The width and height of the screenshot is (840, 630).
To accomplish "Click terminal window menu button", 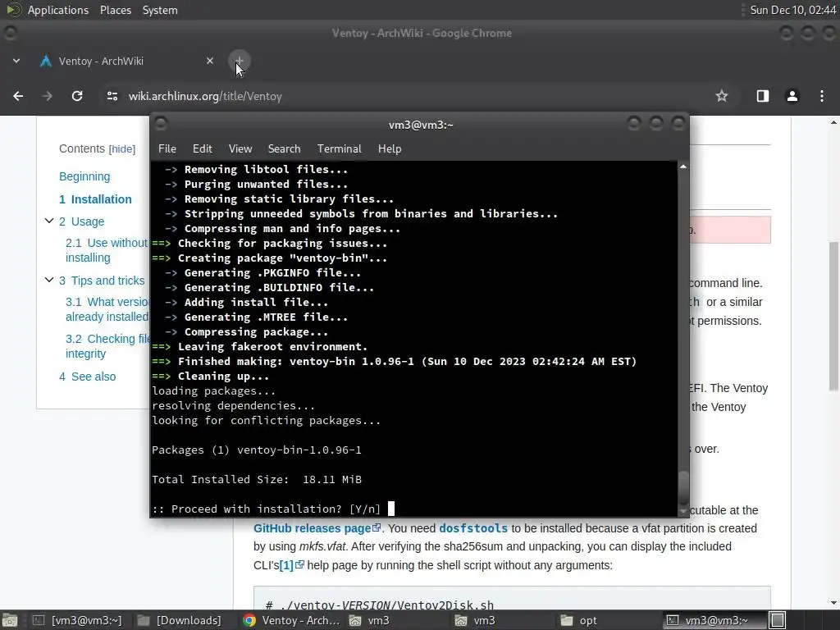I will [x=161, y=125].
